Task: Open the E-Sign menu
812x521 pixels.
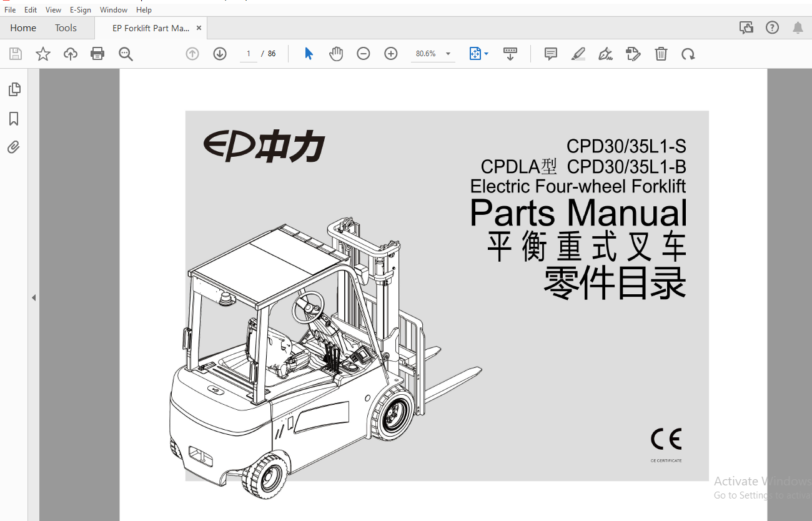Action: coord(81,10)
